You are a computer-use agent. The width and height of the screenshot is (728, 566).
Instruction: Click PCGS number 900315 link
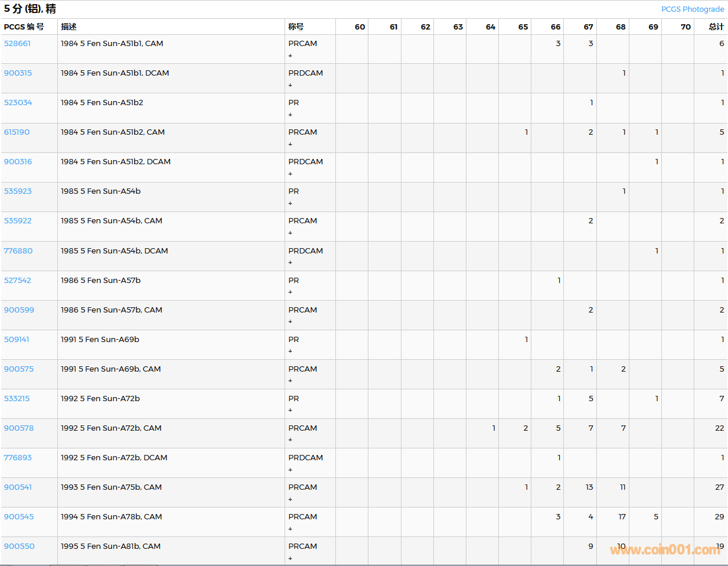click(x=18, y=73)
